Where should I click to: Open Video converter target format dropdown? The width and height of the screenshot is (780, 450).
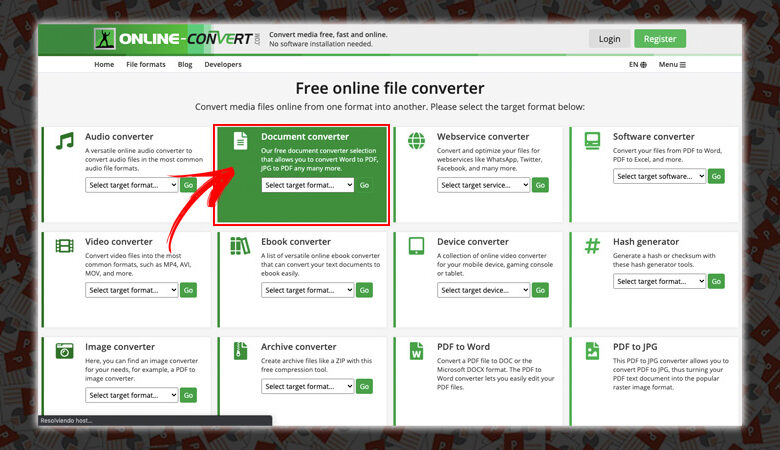[x=132, y=290]
